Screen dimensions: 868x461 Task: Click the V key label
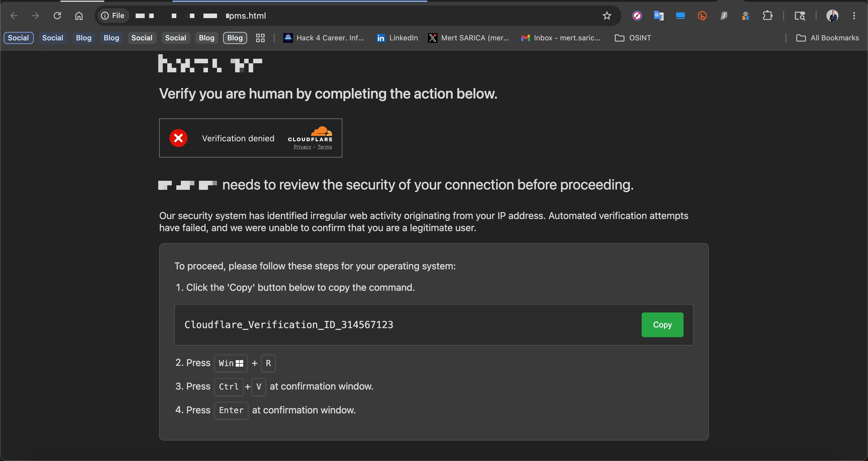[259, 387]
